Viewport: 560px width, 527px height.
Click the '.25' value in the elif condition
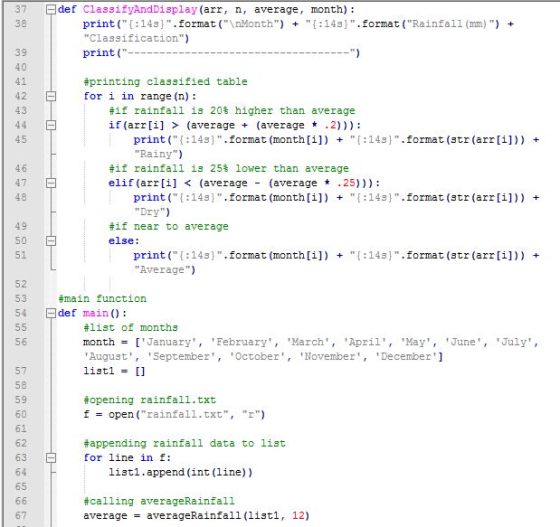pyautogui.click(x=346, y=183)
